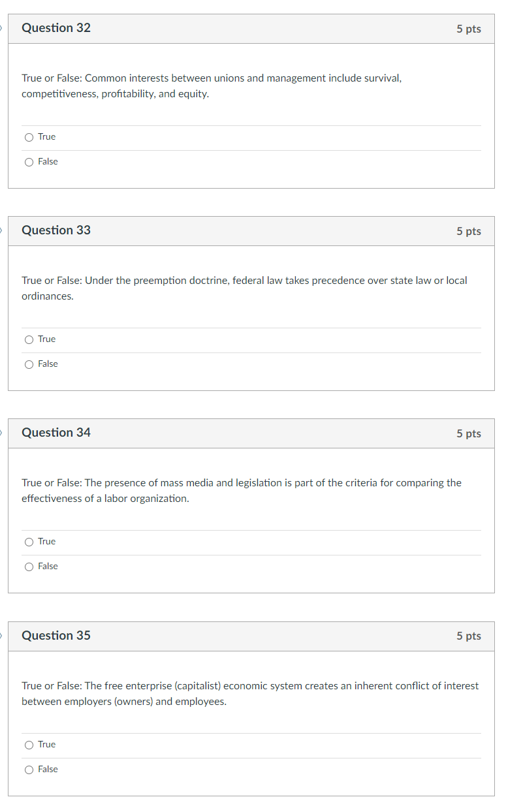Select True for Question 34

[29, 541]
